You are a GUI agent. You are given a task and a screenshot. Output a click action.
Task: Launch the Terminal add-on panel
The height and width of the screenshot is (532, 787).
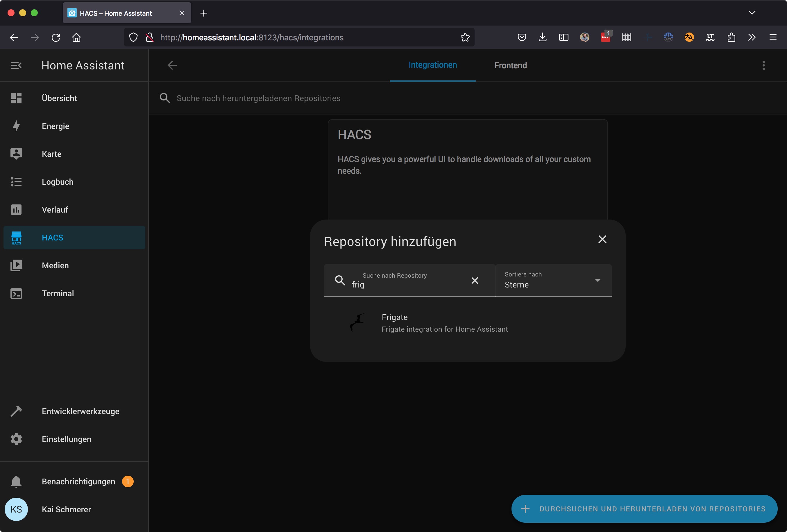click(58, 293)
